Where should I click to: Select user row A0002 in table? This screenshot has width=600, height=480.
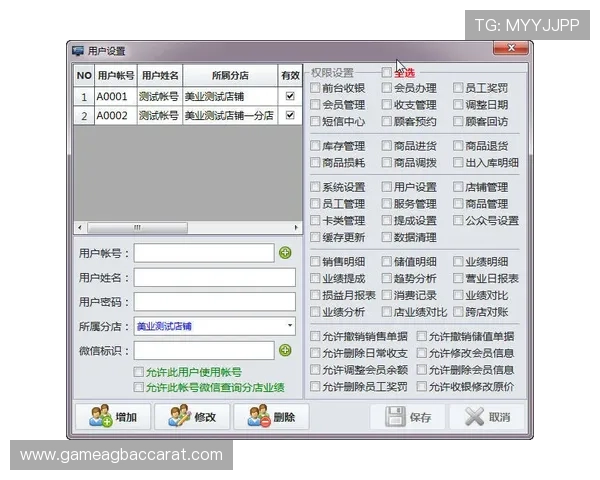(x=188, y=115)
